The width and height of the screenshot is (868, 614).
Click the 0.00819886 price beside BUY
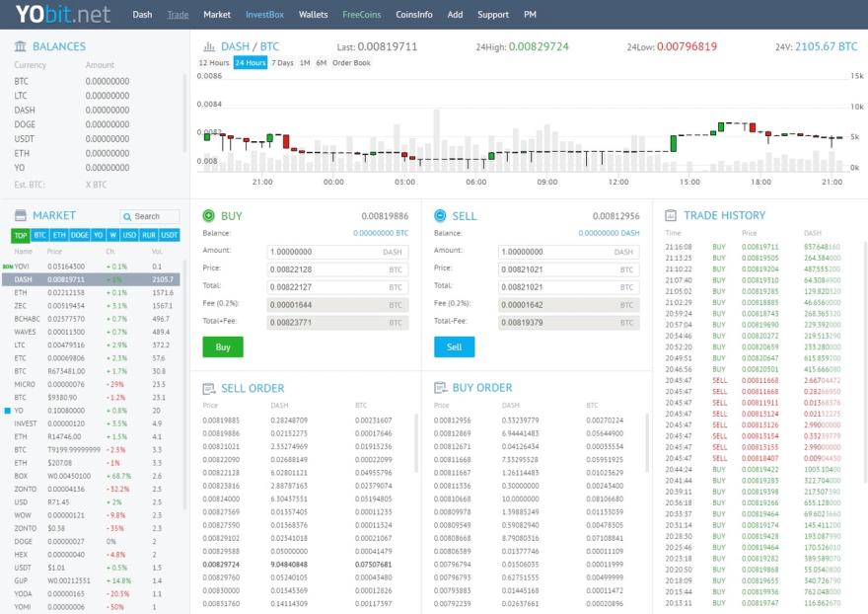[385, 216]
